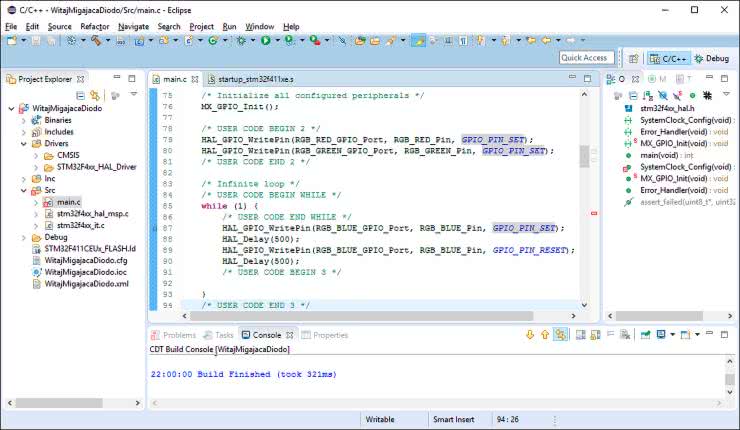Viewport: 740px width, 430px height.
Task: Open the main.c file in Src
Action: 69,202
